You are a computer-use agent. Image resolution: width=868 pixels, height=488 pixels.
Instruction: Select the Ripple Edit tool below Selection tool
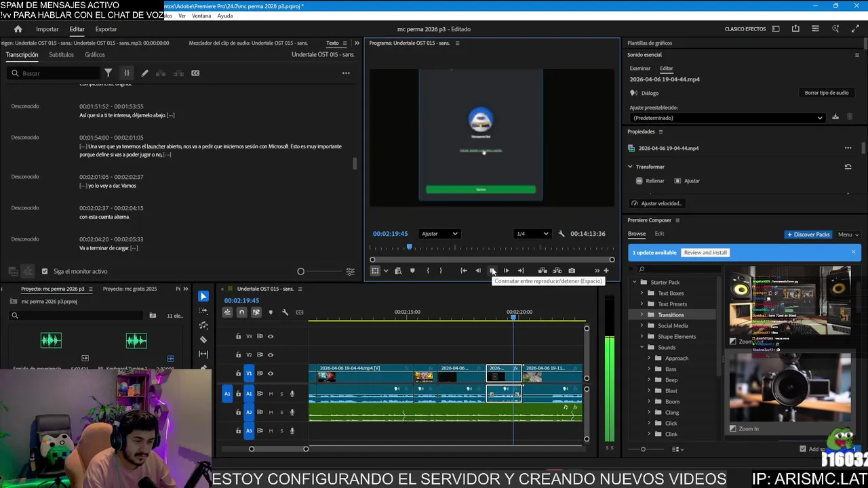pos(203,325)
